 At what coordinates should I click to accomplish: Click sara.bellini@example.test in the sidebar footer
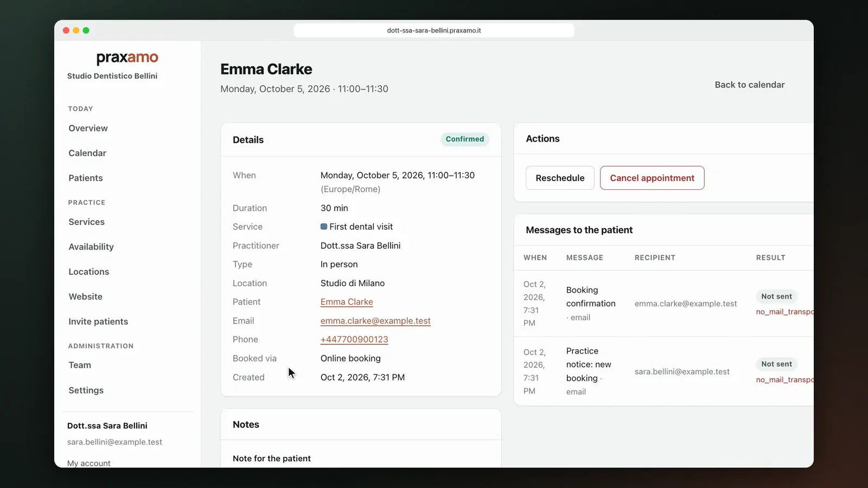(114, 442)
